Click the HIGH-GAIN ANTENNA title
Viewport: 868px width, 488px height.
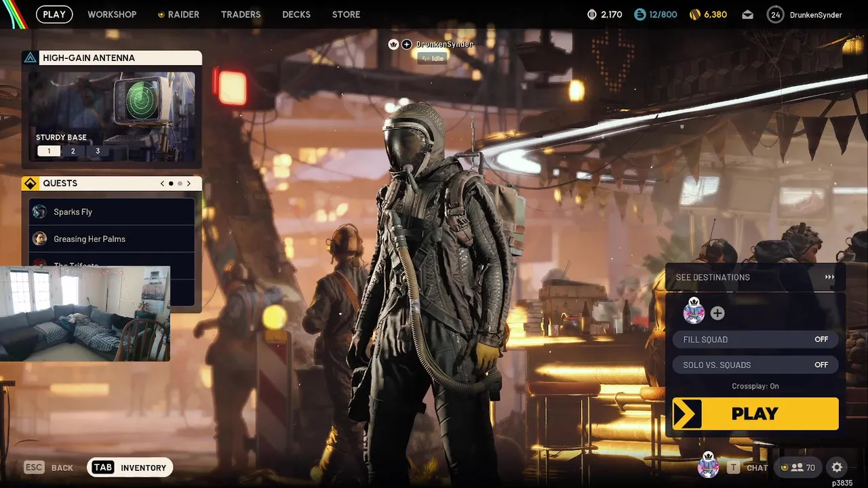tap(89, 58)
